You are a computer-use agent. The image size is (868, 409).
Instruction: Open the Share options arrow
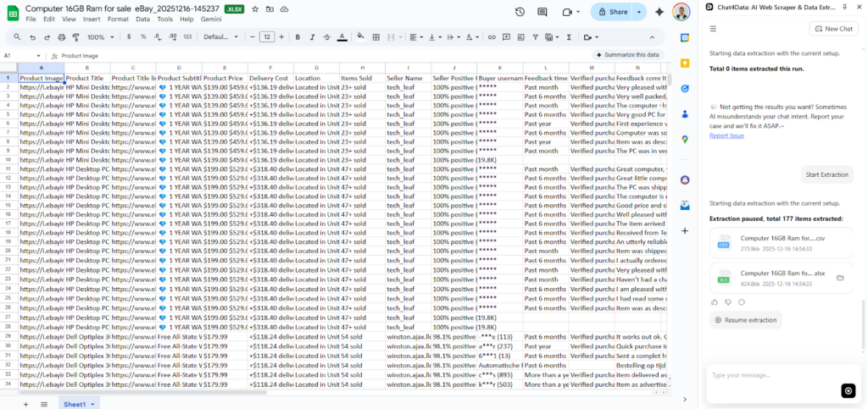pos(639,12)
